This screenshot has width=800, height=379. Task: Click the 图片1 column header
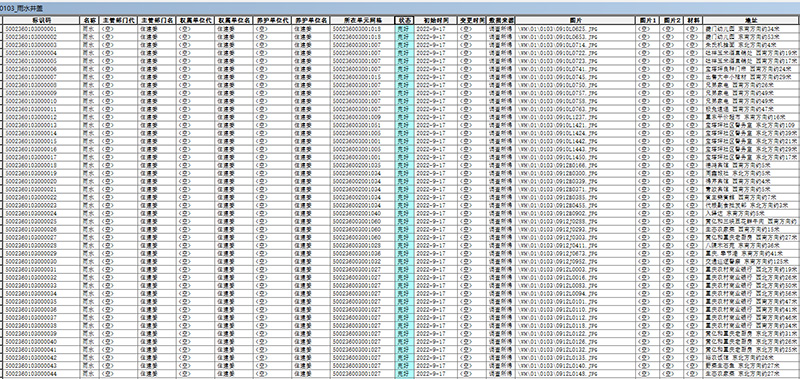647,20
